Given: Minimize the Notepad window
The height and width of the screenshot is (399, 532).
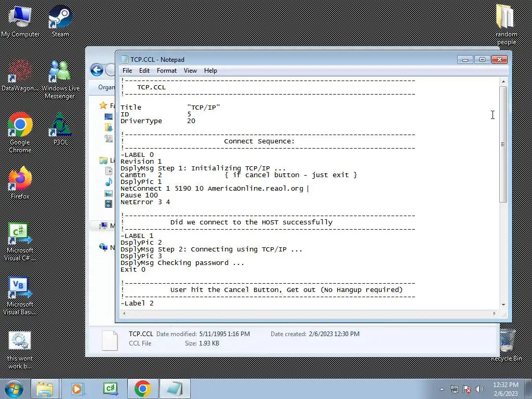Looking at the screenshot, I should click(x=465, y=60).
